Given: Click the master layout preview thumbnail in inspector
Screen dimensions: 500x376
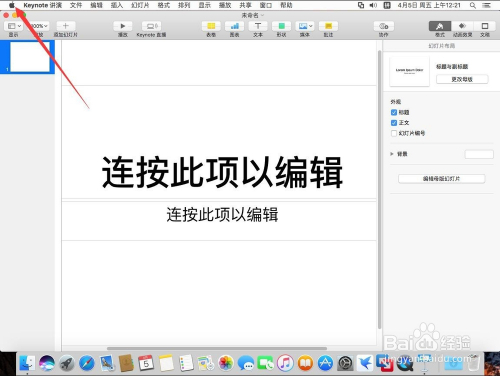Looking at the screenshot, I should [409, 71].
